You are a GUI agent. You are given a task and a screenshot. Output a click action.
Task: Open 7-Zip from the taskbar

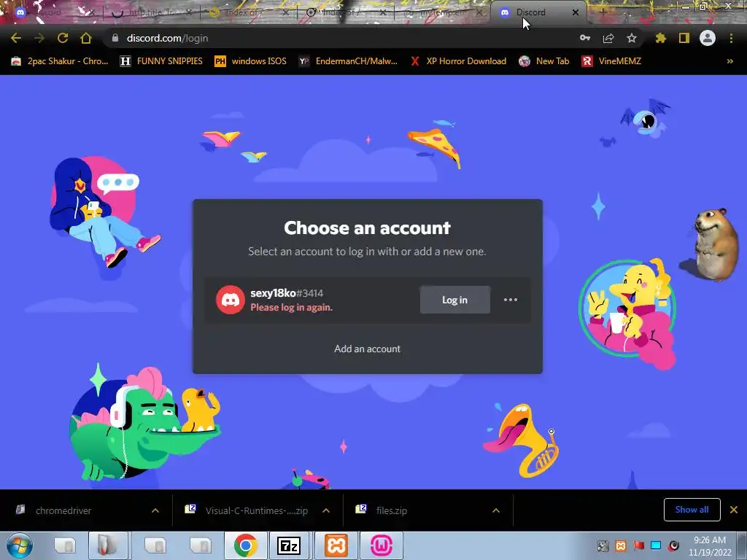[289, 545]
